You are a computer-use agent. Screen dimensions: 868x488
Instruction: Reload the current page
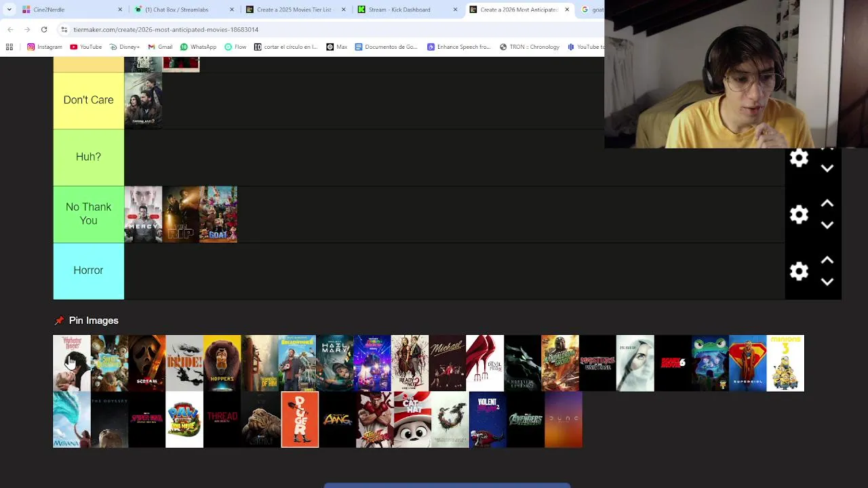click(44, 30)
